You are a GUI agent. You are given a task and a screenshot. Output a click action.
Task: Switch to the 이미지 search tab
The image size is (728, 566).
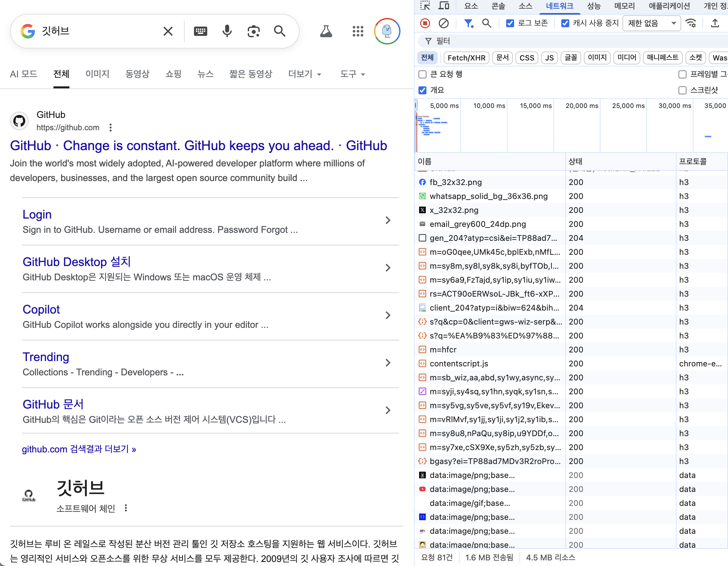tap(97, 74)
